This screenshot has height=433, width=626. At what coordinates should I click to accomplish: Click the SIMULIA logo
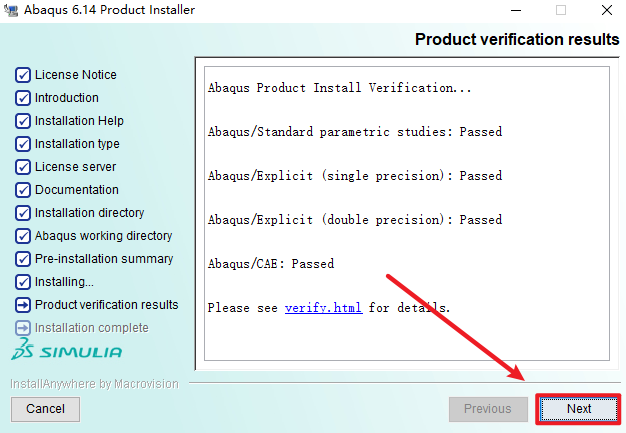(x=67, y=351)
